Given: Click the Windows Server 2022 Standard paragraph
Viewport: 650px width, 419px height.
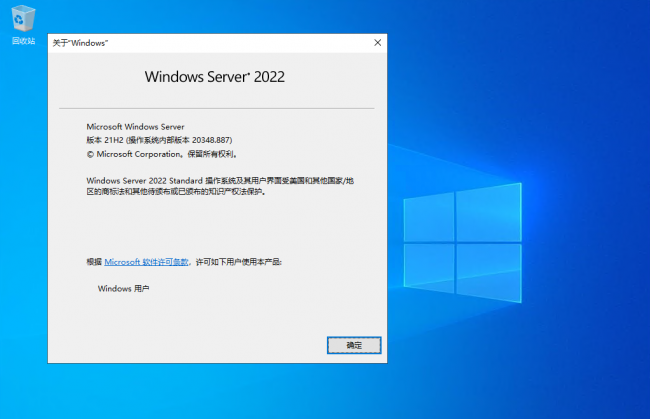Looking at the screenshot, I should point(220,186).
